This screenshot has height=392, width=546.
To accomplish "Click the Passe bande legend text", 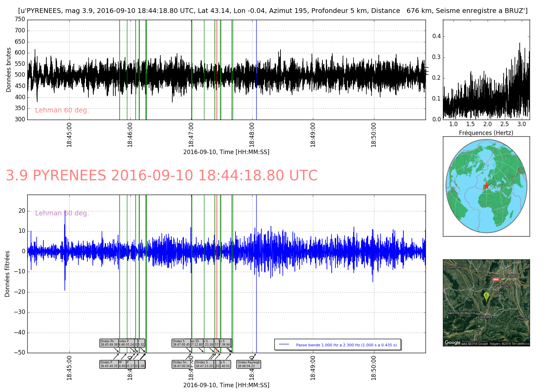I will coord(346,345).
